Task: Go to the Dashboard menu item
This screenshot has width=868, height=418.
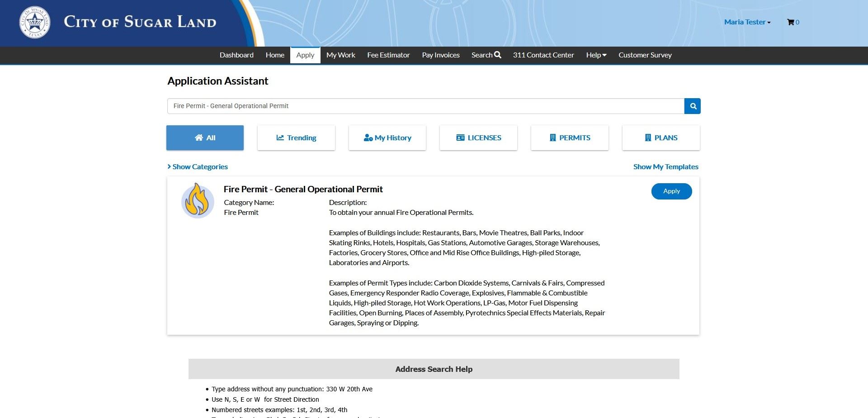Action: (x=236, y=55)
